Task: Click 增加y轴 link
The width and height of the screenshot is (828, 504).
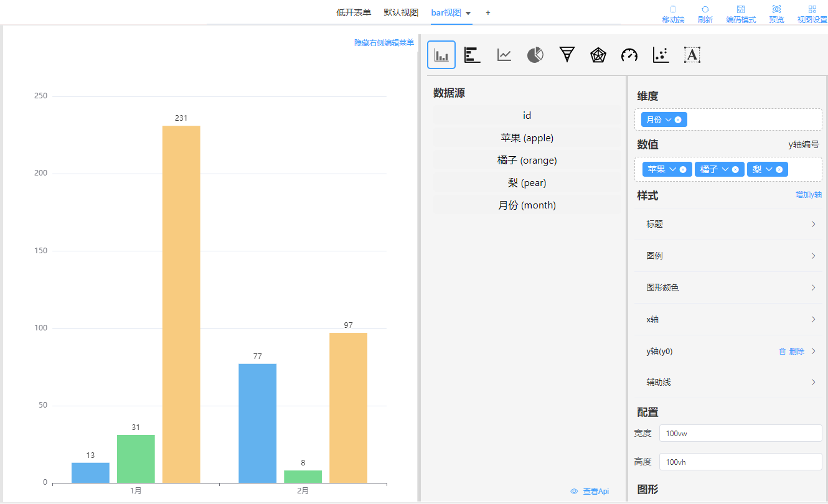Action: 808,195
